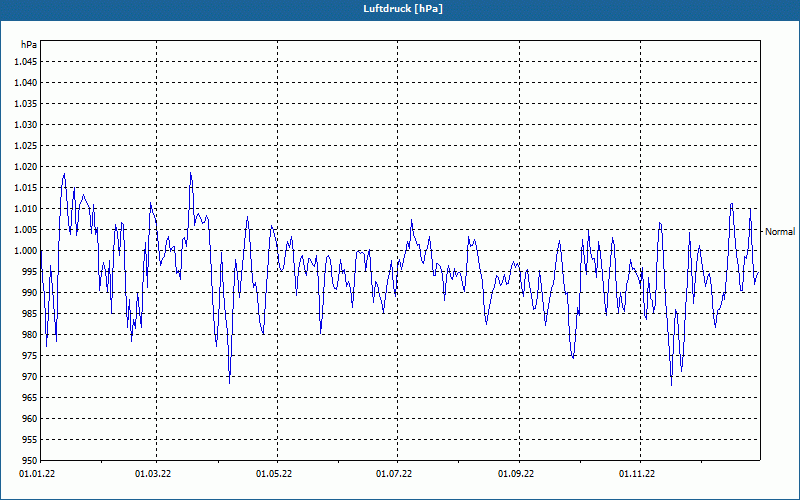The height and width of the screenshot is (500, 800).
Task: Click the 01.03.22 date label
Action: pyautogui.click(x=153, y=474)
